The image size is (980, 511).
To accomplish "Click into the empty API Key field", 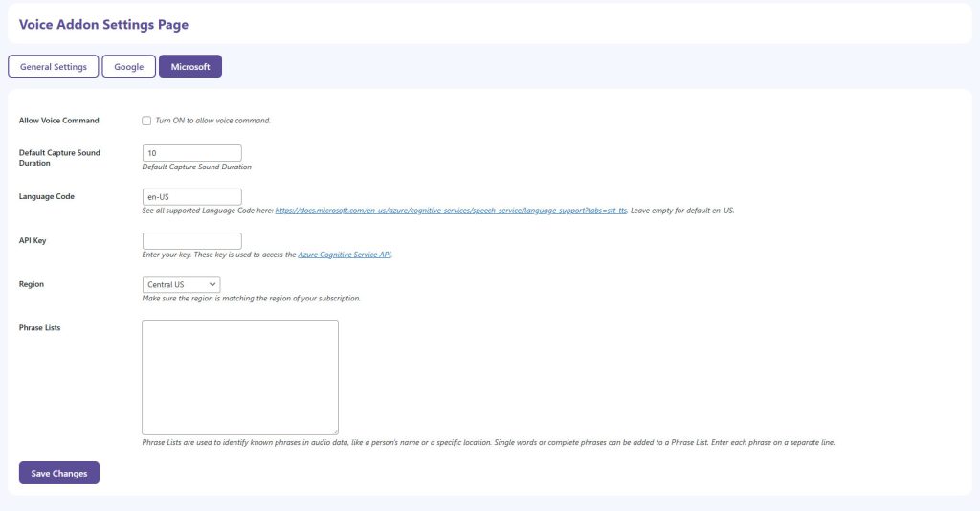I will coord(191,241).
